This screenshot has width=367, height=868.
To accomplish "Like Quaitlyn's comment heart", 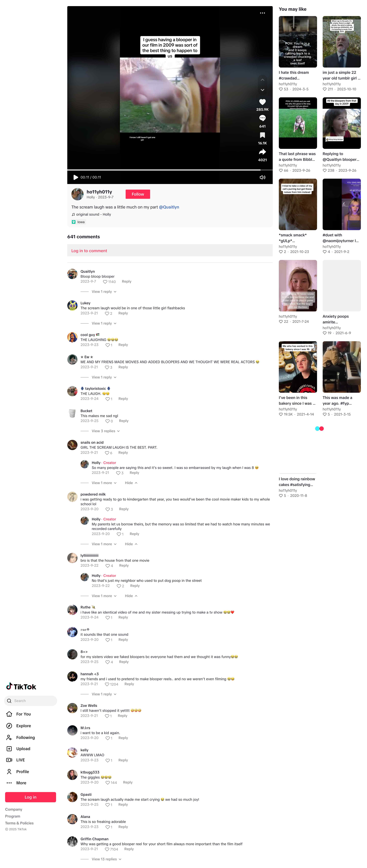I will click(x=105, y=282).
